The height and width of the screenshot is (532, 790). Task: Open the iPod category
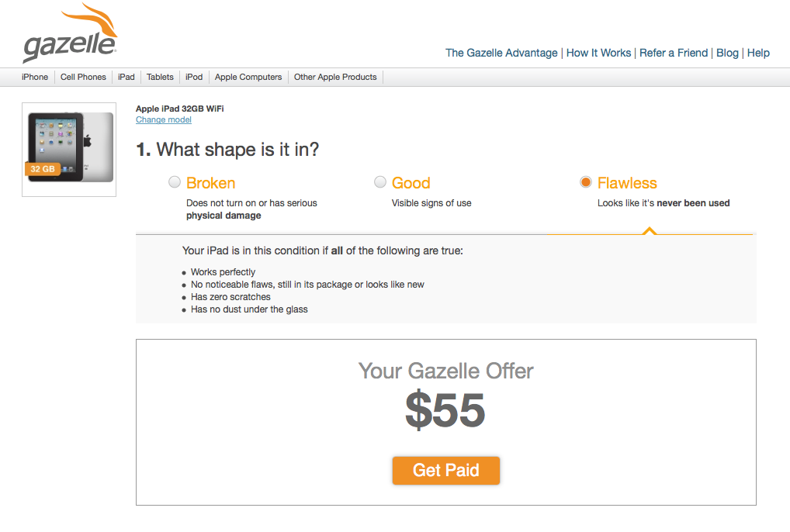[193, 77]
